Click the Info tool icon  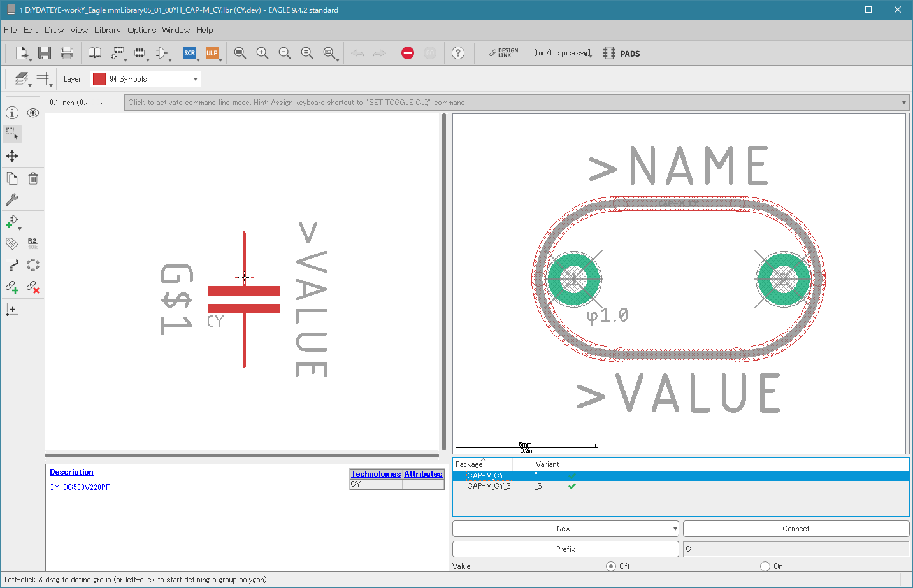click(12, 113)
